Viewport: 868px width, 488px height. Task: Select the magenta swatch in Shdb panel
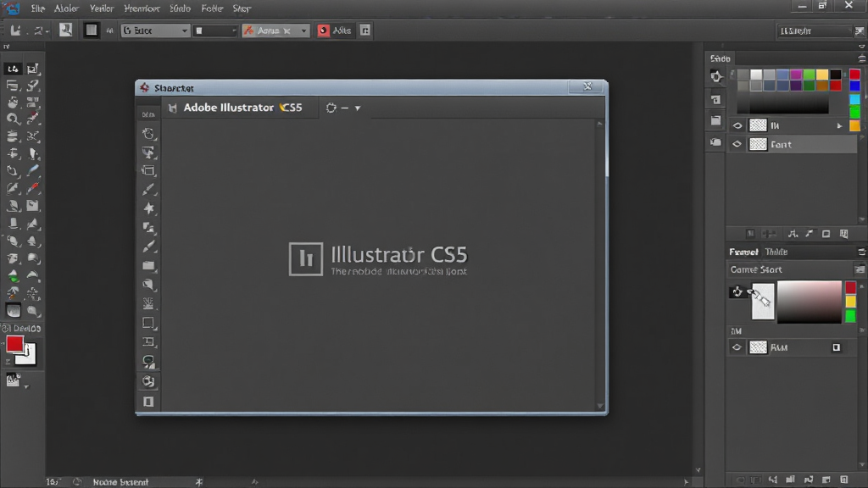tap(795, 75)
